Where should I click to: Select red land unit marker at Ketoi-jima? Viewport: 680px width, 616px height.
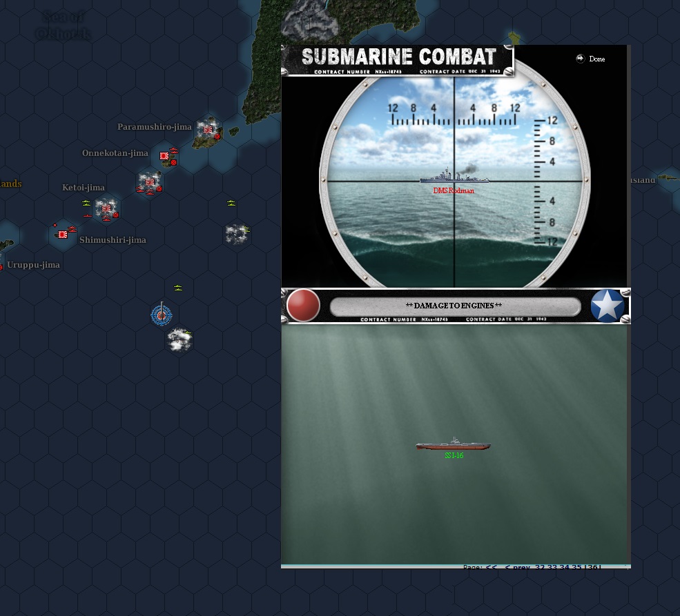coord(116,215)
